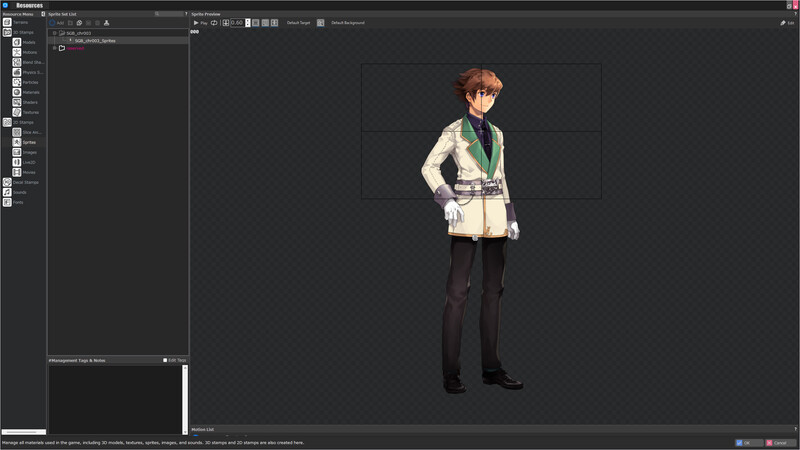Open the Shaders resource
800x450 pixels.
26,102
